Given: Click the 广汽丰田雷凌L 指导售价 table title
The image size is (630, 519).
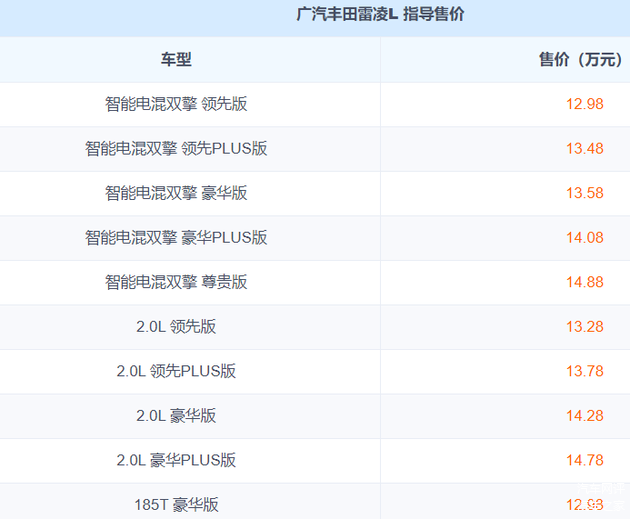Looking at the screenshot, I should pyautogui.click(x=380, y=15).
